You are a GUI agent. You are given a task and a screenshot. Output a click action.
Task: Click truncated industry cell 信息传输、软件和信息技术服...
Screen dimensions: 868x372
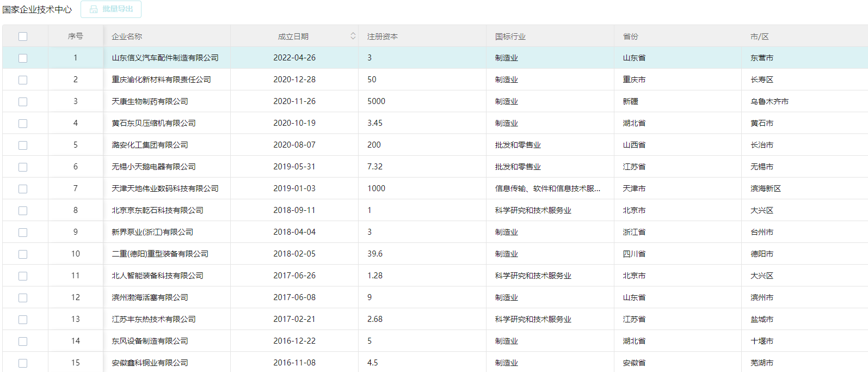[x=547, y=188]
